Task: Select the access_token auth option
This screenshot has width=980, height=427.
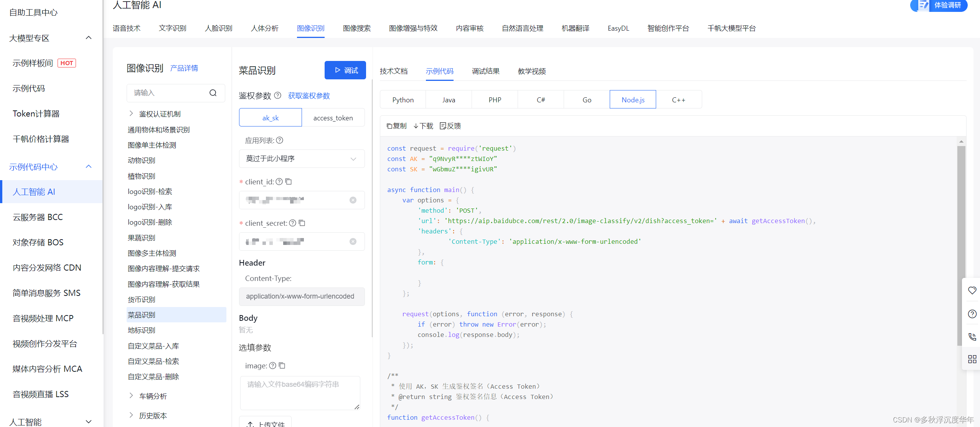Action: [x=333, y=118]
